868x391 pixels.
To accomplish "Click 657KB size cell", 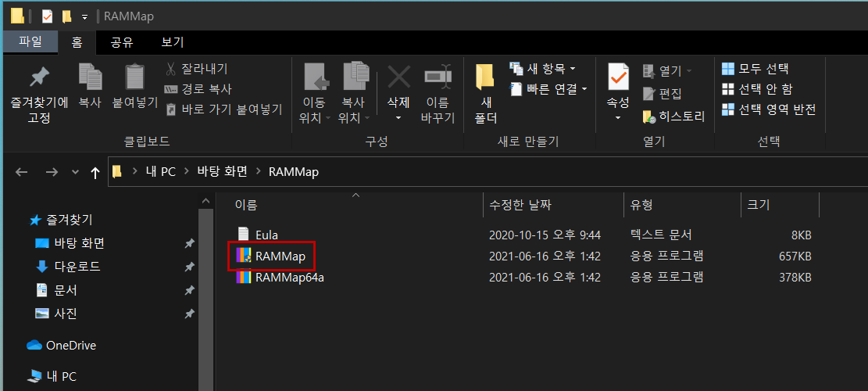I will pos(795,256).
